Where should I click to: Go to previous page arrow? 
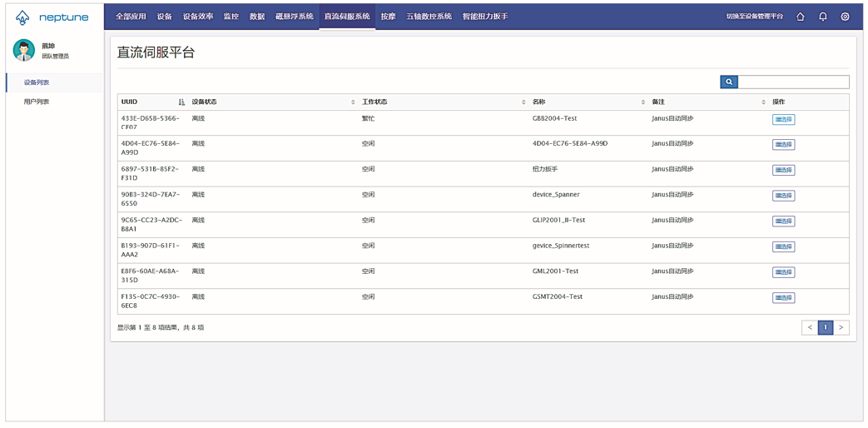809,328
